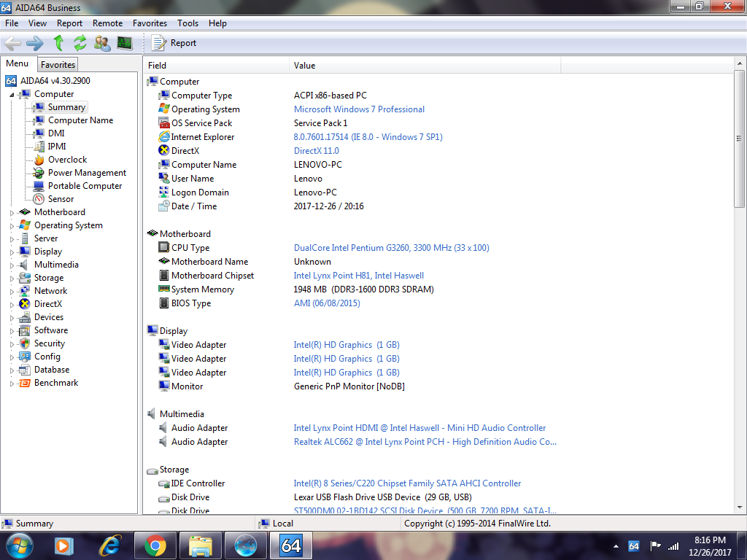Click the Overclock flame icon item
This screenshot has width=747, height=560.
coord(39,160)
